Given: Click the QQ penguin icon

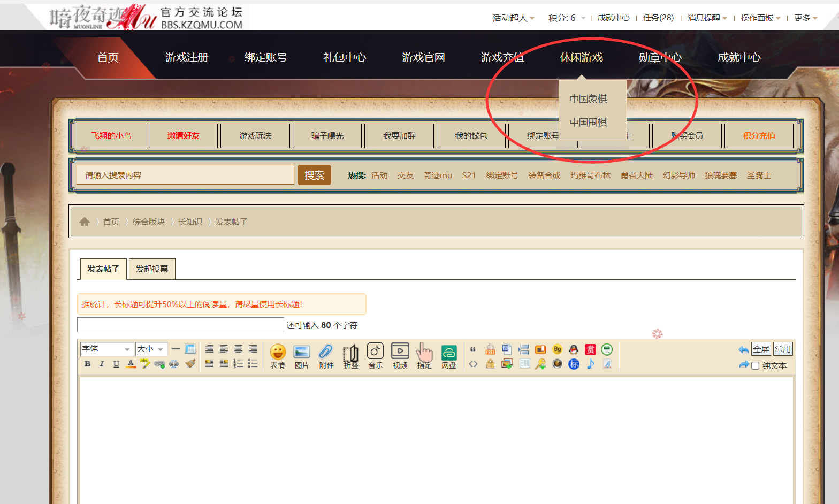Looking at the screenshot, I should (574, 349).
